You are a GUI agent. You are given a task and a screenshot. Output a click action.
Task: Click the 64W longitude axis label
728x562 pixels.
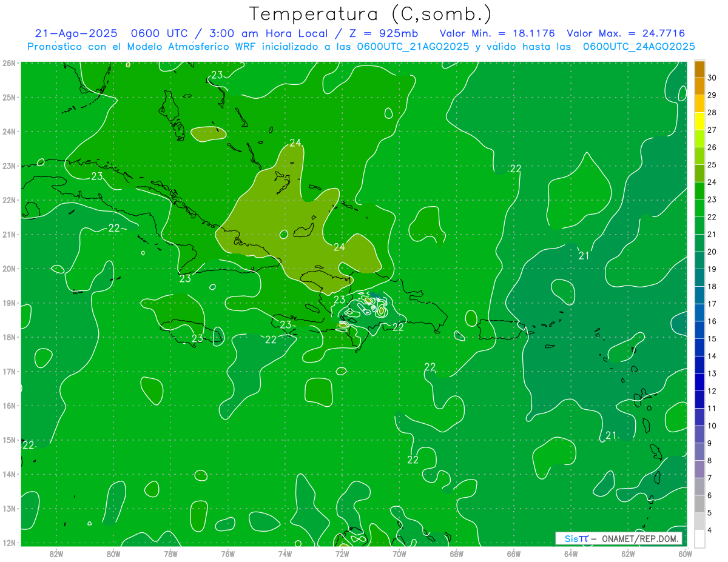(571, 554)
